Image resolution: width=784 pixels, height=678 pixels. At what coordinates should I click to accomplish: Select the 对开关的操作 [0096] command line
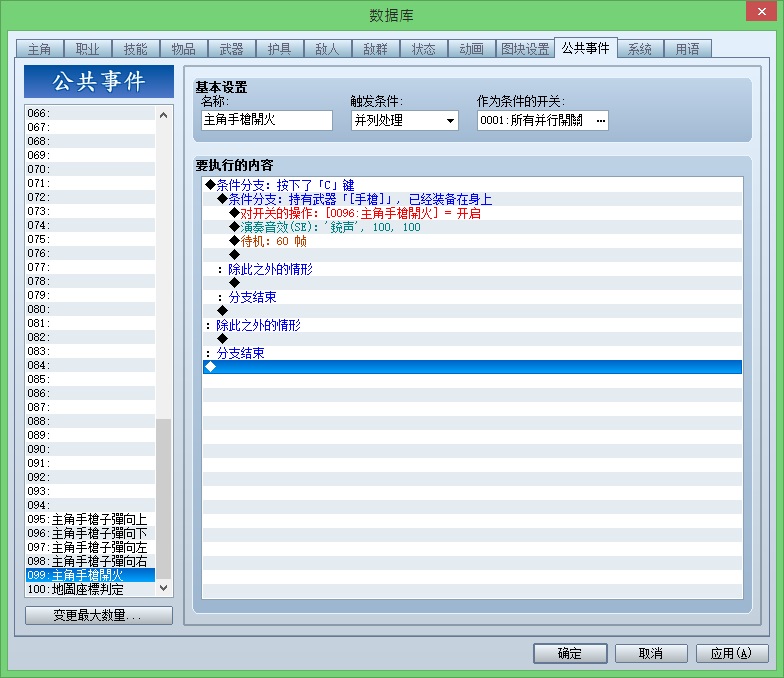pos(472,213)
